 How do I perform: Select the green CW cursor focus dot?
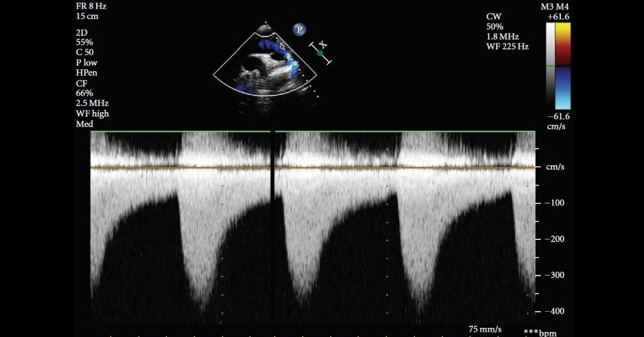click(x=320, y=53)
